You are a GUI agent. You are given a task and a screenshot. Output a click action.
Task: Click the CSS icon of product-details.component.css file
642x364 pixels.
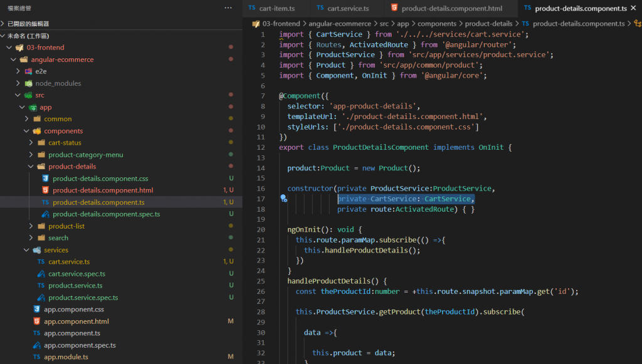[x=45, y=179]
